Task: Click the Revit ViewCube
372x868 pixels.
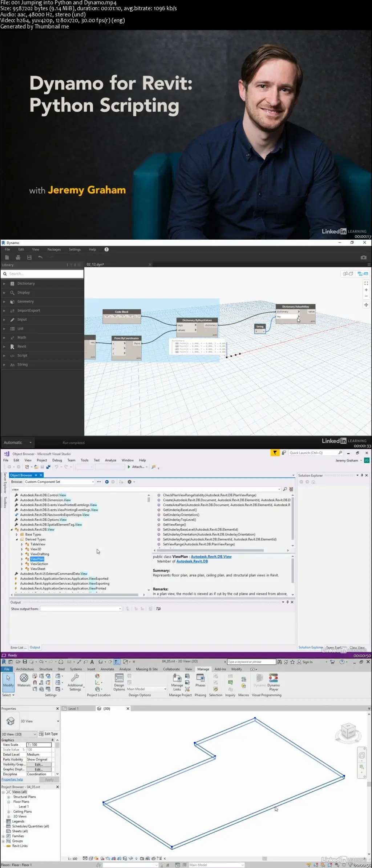Action: [x=348, y=731]
